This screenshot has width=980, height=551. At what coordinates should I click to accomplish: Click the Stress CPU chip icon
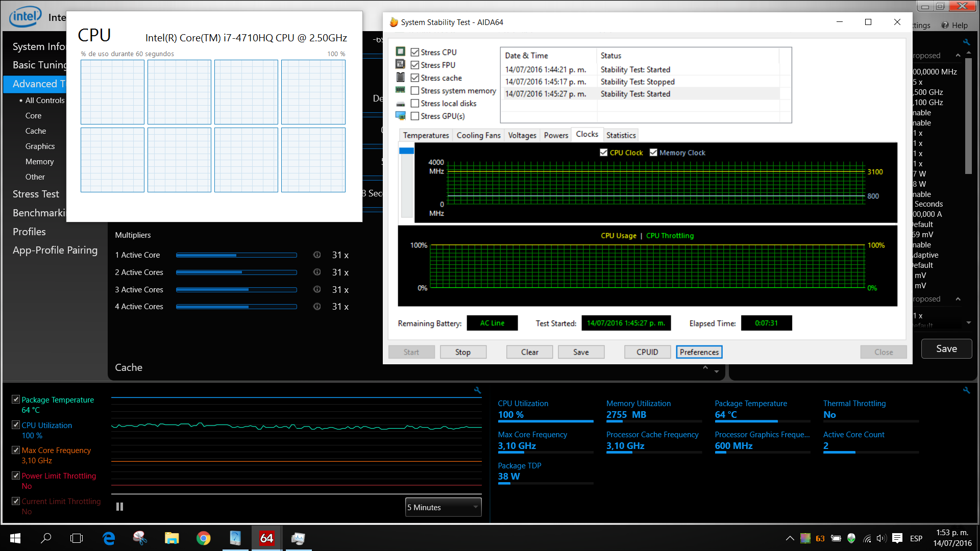click(401, 52)
